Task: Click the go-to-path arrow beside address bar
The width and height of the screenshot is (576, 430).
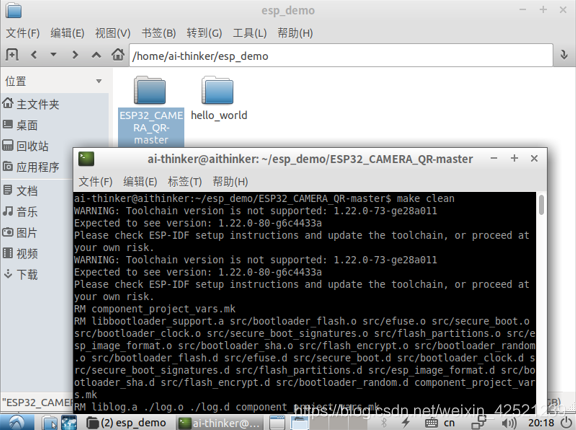Action: coord(564,55)
